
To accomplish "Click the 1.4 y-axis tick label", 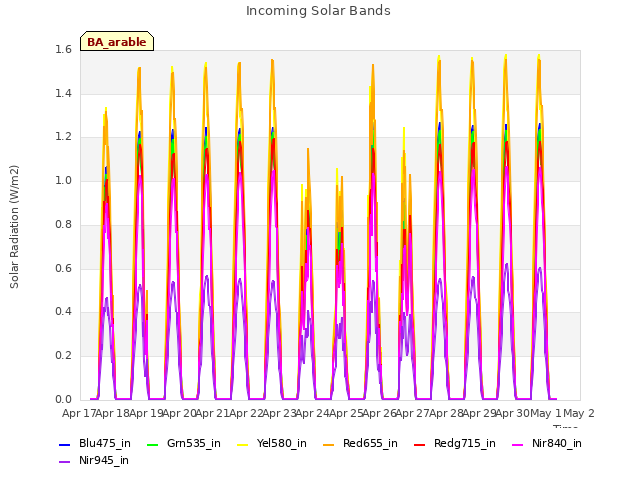I will pyautogui.click(x=63, y=94).
